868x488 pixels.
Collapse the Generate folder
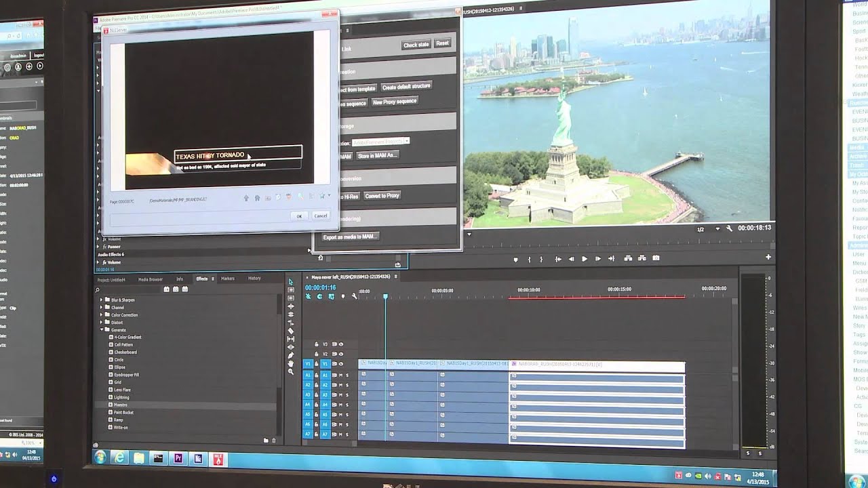coord(101,330)
